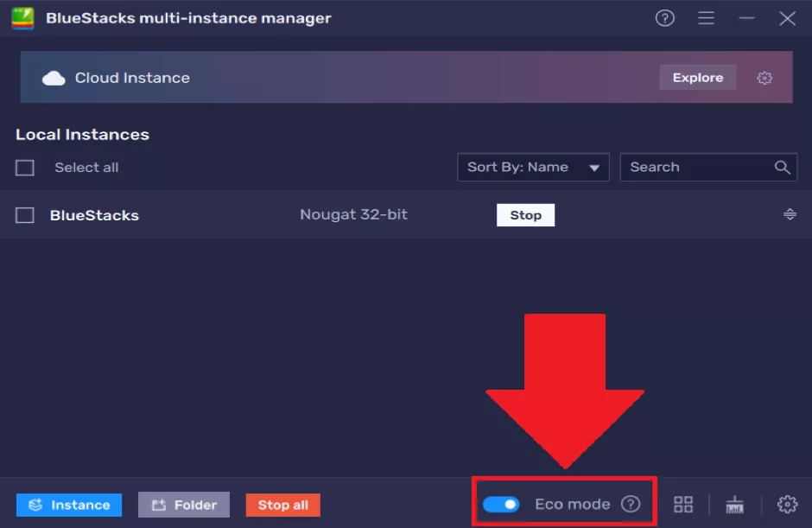This screenshot has height=528, width=812.
Task: Open the help question mark in title bar
Action: tap(664, 18)
